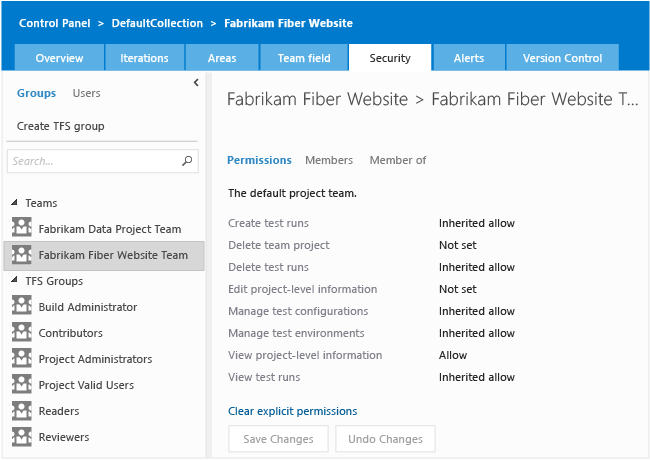The height and width of the screenshot is (460, 650).
Task: Click the Build Administrator group icon
Action: 22,305
